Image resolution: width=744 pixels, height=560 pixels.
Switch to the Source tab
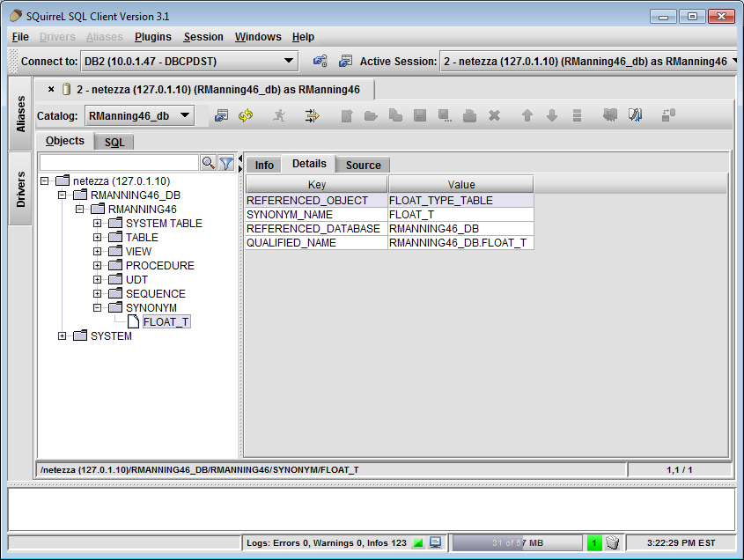363,165
